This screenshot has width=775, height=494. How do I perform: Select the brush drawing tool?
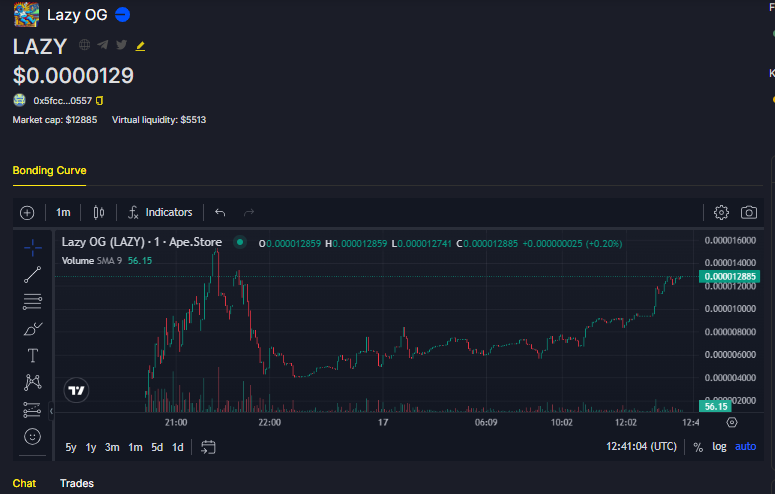pyautogui.click(x=33, y=328)
